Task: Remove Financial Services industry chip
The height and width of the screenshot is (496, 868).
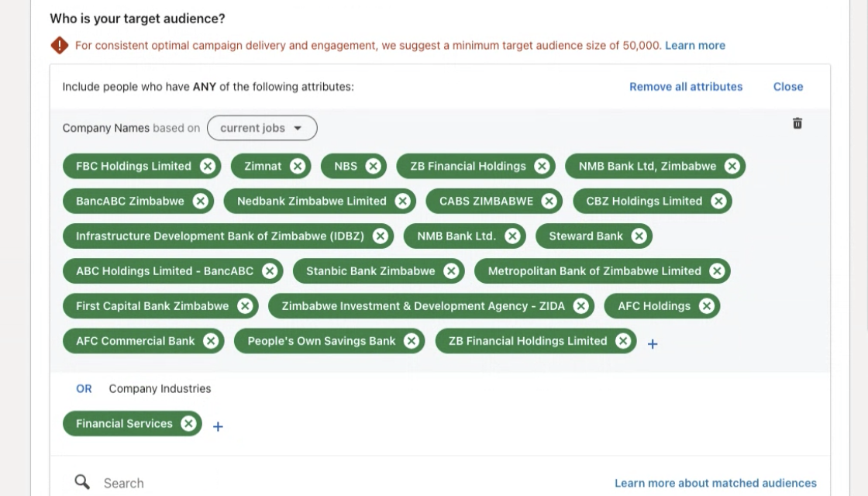Action: coord(188,423)
